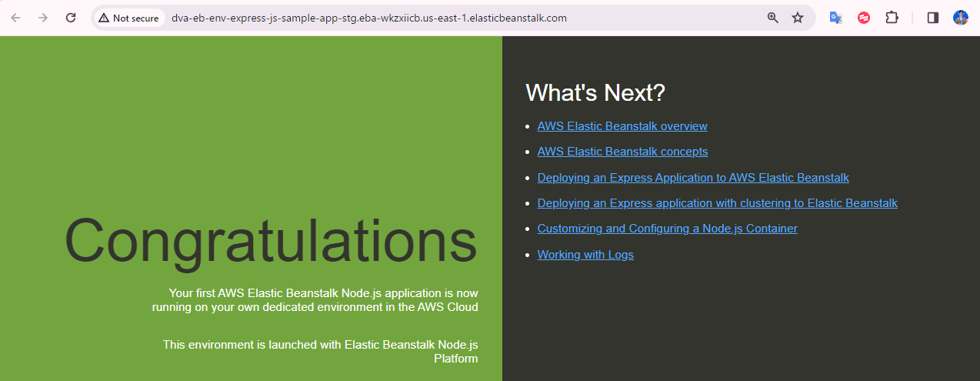This screenshot has height=381, width=980.
Task: Toggle the browser side panel
Action: click(x=933, y=18)
